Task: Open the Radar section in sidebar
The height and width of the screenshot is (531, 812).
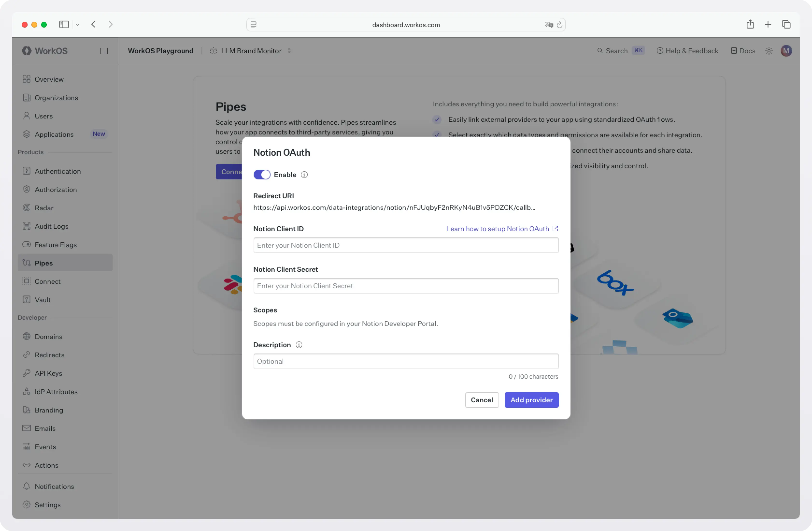Action: click(44, 208)
